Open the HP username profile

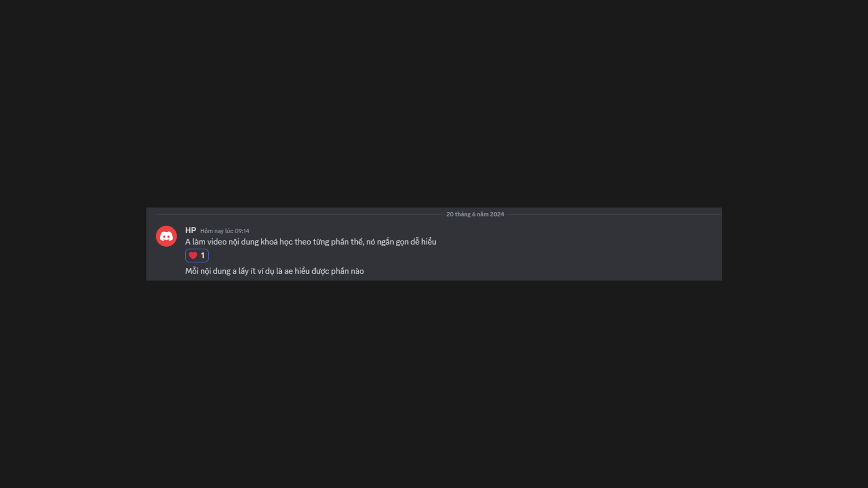point(190,230)
